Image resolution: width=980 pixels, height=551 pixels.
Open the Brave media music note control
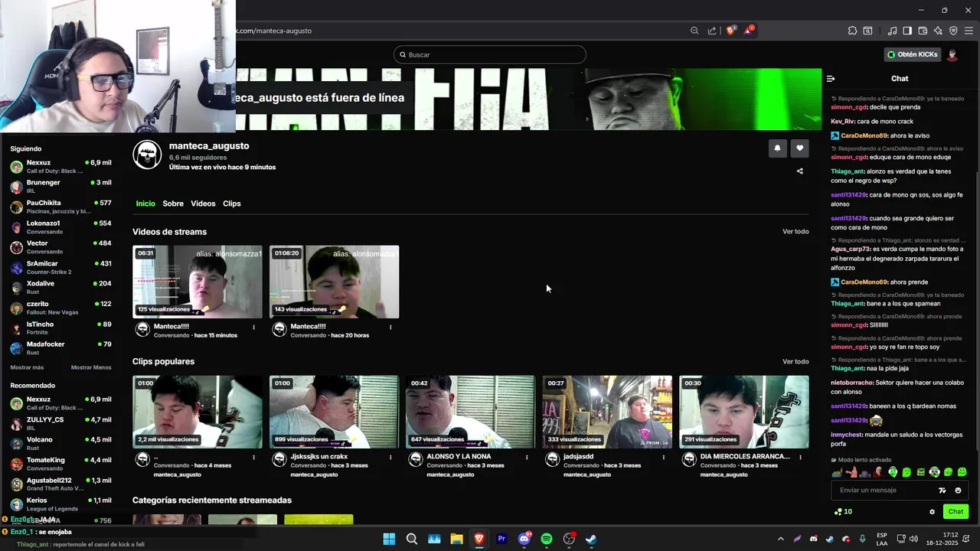coord(892,31)
